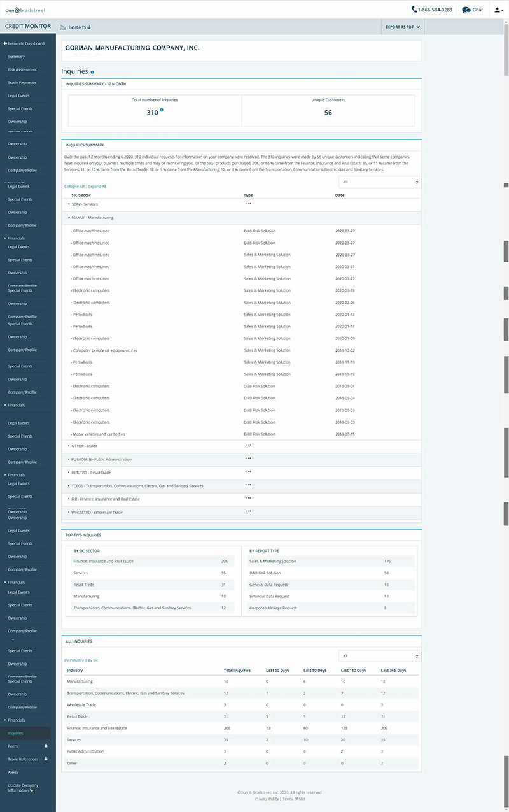The height and width of the screenshot is (812, 509).
Task: Click the date 2019-07-15
Action: coord(345,434)
